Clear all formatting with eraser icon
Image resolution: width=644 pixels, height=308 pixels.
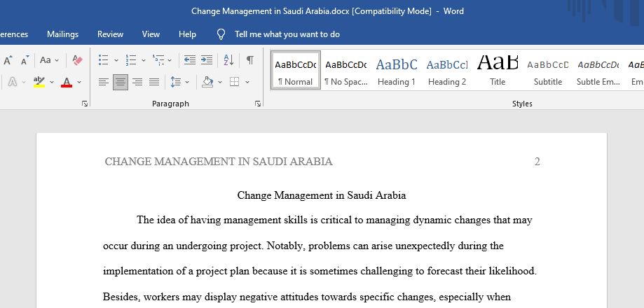click(77, 60)
